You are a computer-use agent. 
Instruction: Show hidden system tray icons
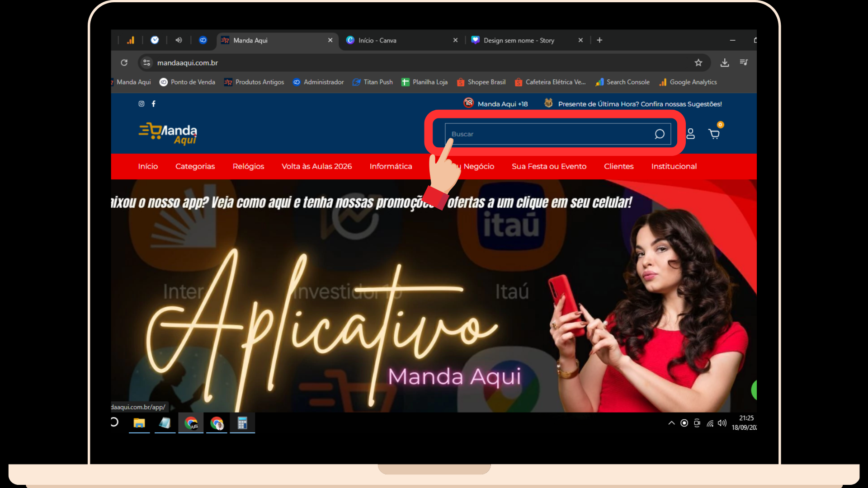(671, 423)
